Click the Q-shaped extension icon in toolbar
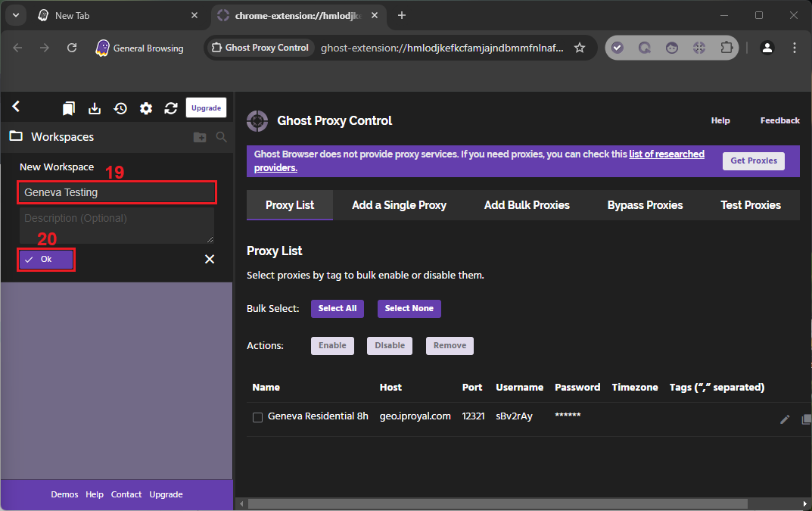The height and width of the screenshot is (511, 812). tap(644, 48)
